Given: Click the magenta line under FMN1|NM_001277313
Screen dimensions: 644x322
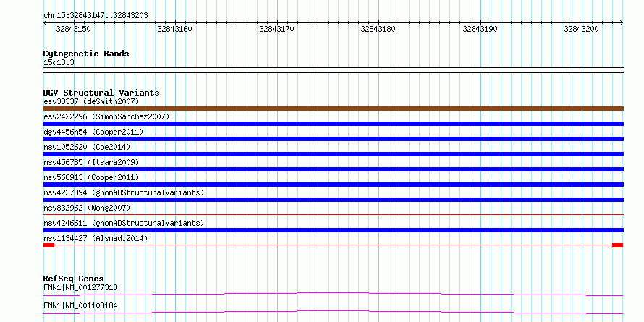Looking at the screenshot, I should coord(333,294).
